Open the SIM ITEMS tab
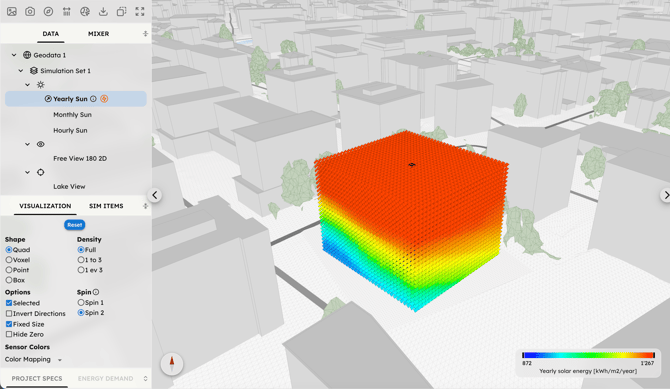This screenshot has width=670, height=389. click(106, 206)
